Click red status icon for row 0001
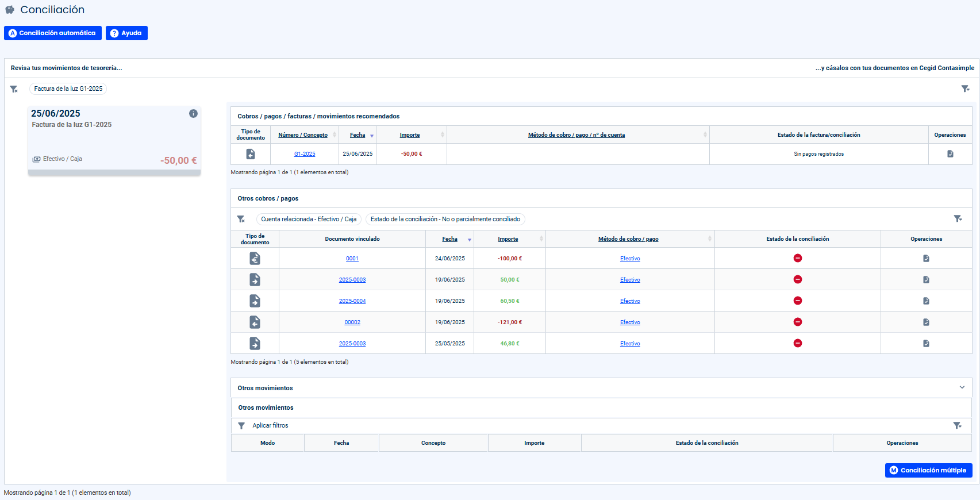The height and width of the screenshot is (500, 980). [798, 258]
